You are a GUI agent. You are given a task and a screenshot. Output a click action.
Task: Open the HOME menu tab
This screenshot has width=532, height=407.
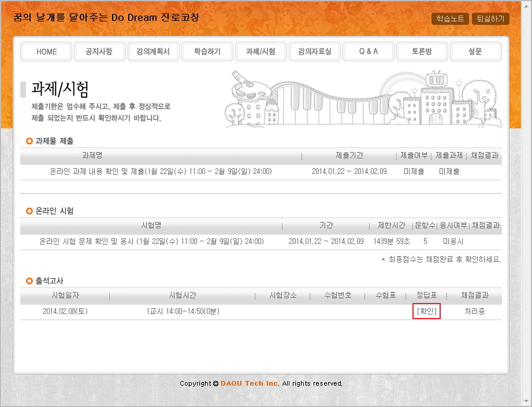point(46,51)
